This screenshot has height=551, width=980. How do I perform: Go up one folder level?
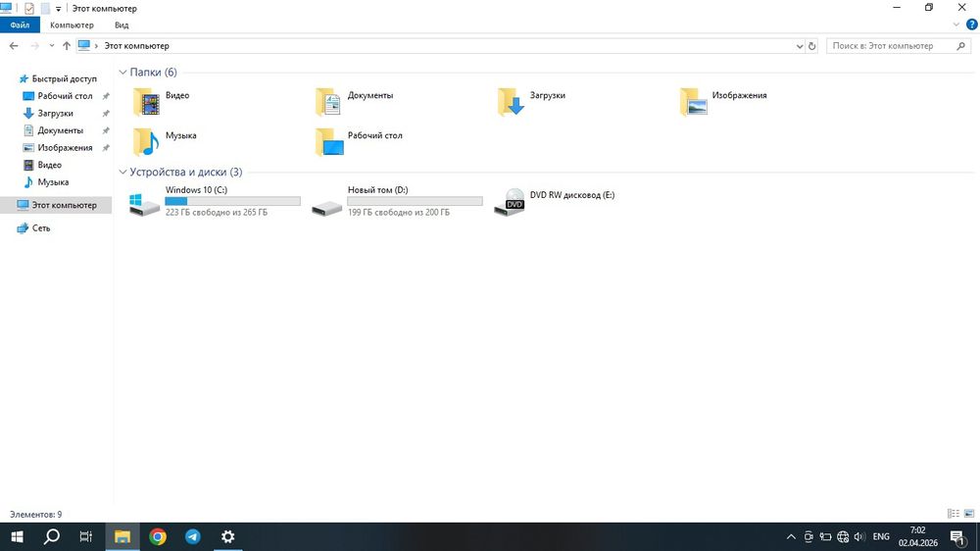(x=67, y=46)
